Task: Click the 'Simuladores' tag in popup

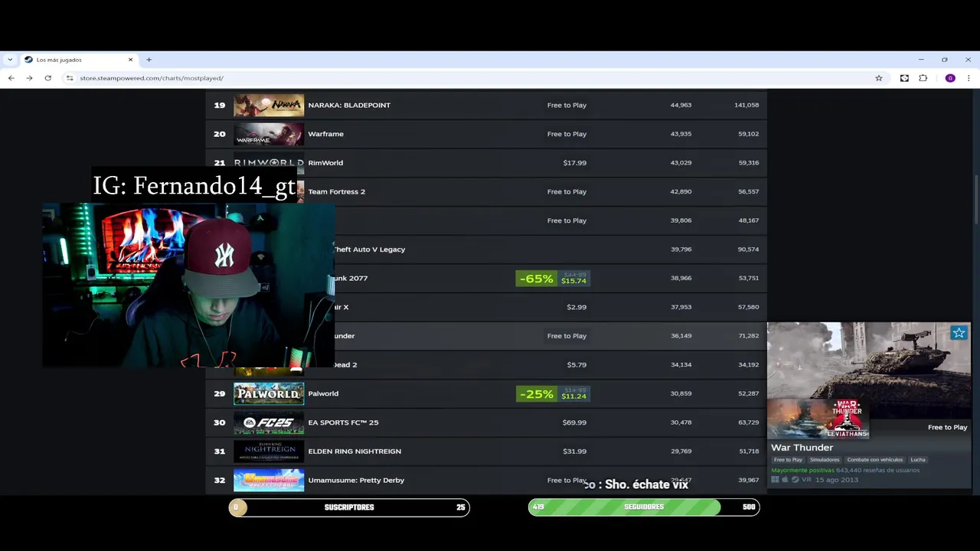Action: point(825,460)
